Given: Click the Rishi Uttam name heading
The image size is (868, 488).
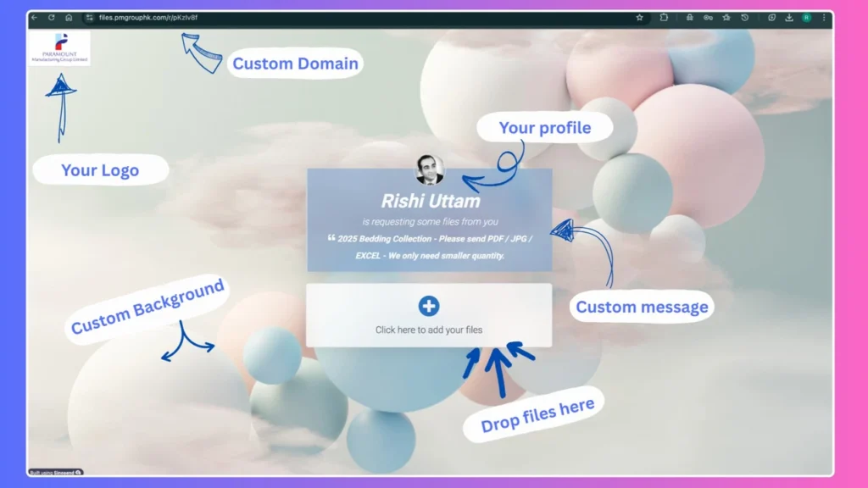Looking at the screenshot, I should (430, 201).
